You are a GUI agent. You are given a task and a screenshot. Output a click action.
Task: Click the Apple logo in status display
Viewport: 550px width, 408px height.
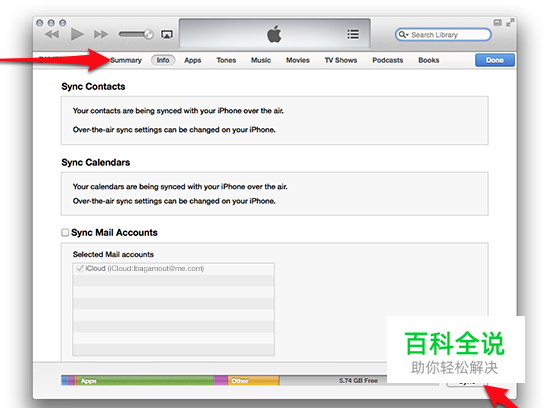[274, 34]
